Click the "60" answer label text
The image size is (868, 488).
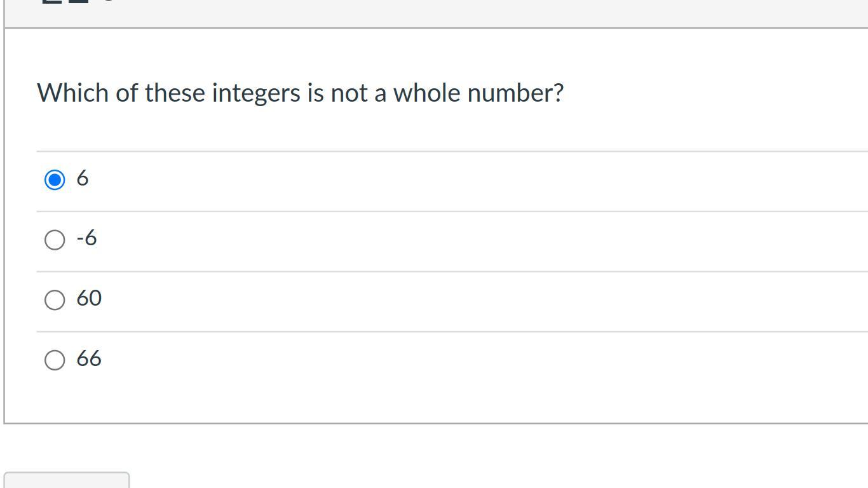coord(89,299)
